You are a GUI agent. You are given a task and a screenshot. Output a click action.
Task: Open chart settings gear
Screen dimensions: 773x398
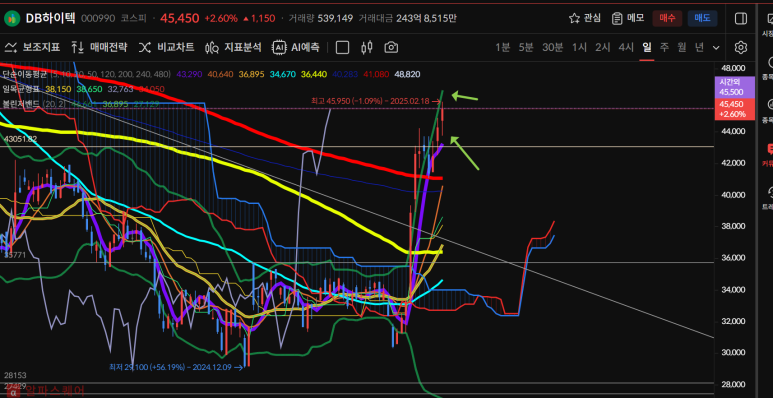coord(740,47)
